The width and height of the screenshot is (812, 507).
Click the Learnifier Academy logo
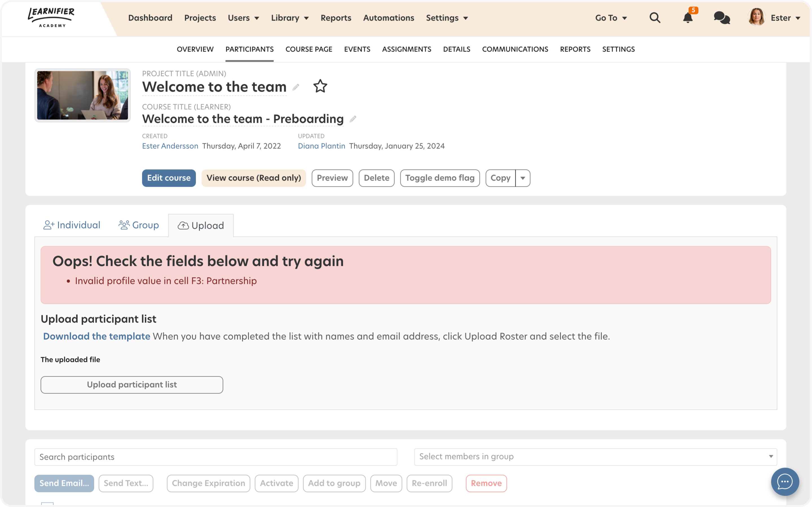tap(51, 16)
